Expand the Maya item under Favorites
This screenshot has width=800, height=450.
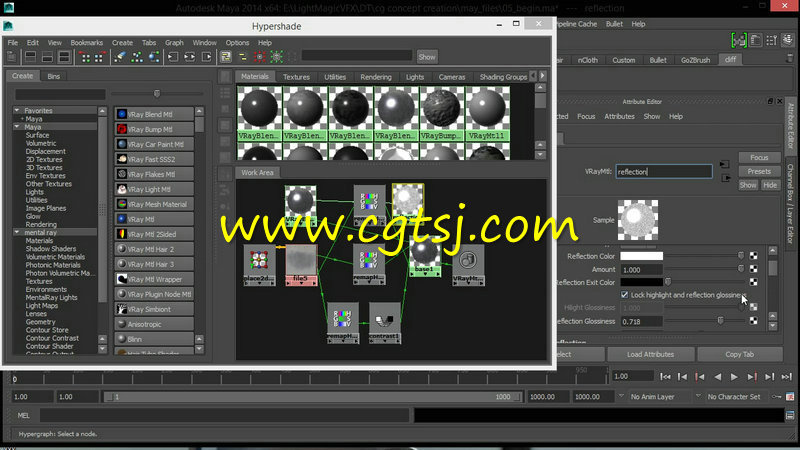tap(22, 118)
